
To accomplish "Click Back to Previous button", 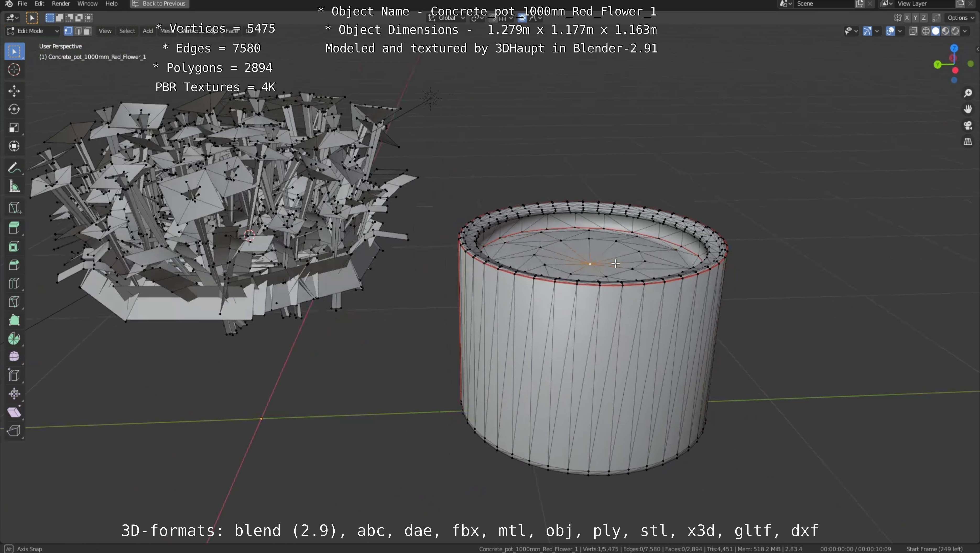I will 159,4.
